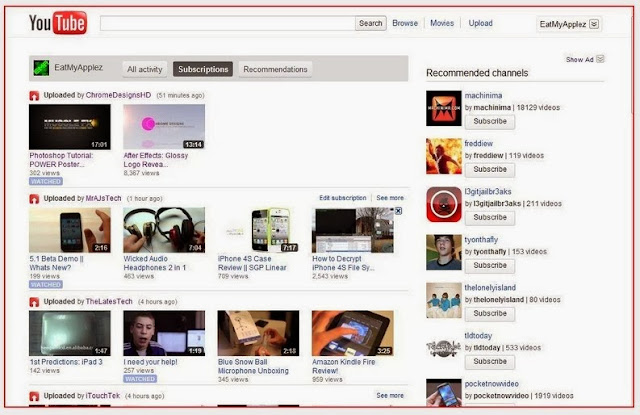The height and width of the screenshot is (415, 640).
Task: Open TheLatesTech uploader link
Action: 109,302
